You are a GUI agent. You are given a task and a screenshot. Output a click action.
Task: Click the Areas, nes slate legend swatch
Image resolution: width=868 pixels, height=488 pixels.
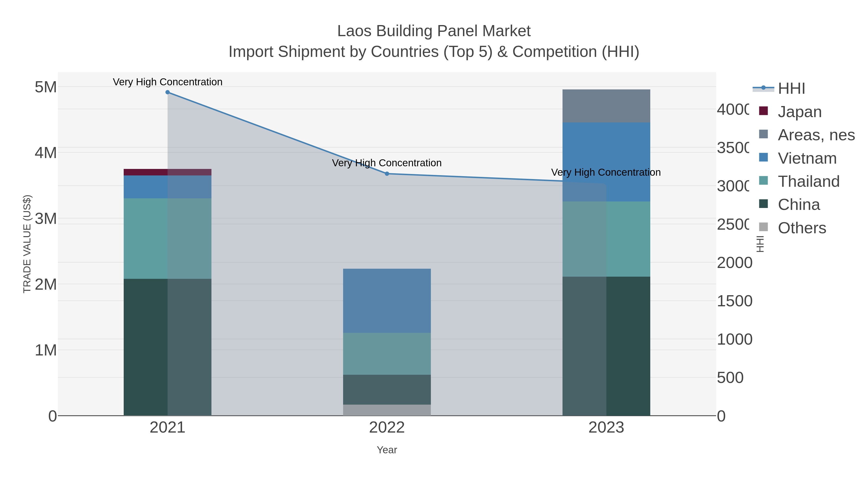(x=764, y=134)
